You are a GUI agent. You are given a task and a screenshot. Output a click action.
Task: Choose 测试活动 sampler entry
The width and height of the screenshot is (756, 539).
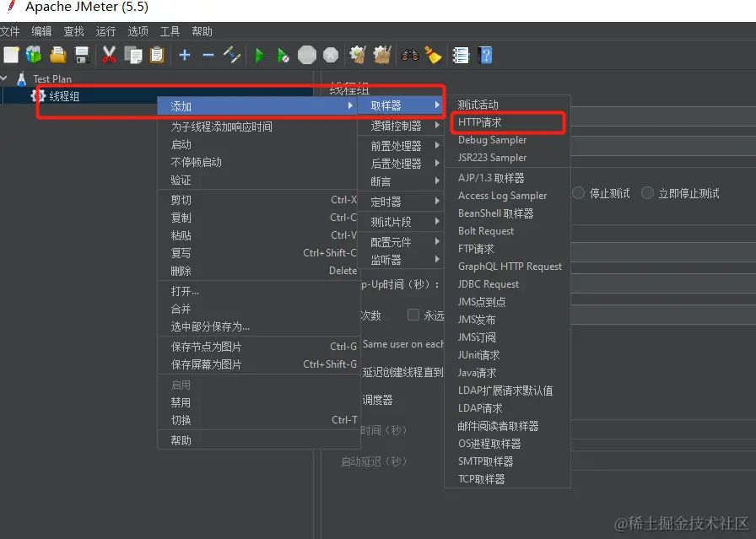click(x=507, y=105)
